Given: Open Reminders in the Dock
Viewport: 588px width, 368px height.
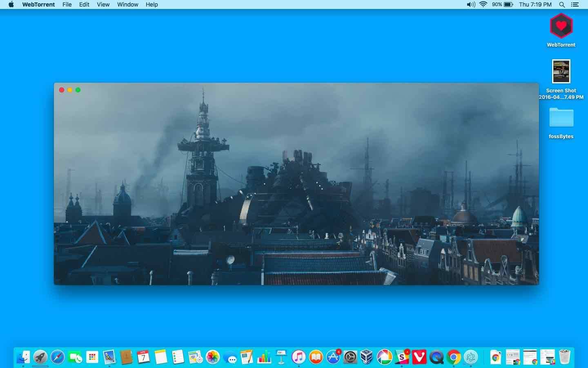Looking at the screenshot, I should 178,357.
